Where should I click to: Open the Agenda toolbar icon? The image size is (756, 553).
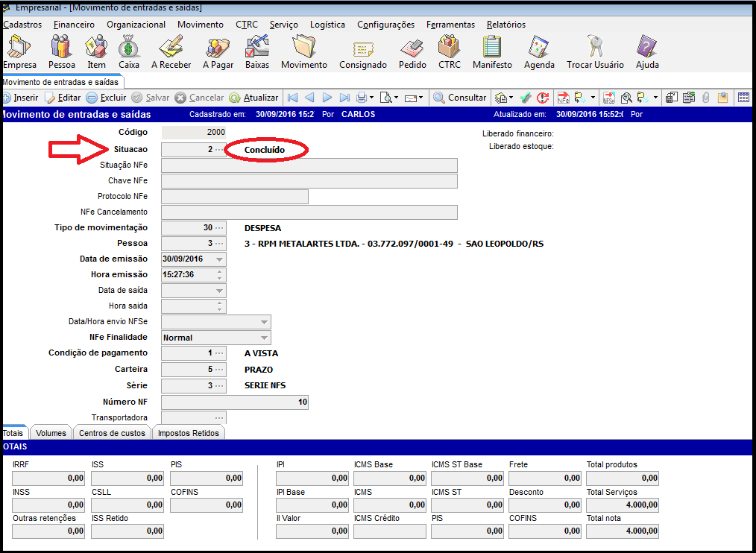click(x=539, y=48)
